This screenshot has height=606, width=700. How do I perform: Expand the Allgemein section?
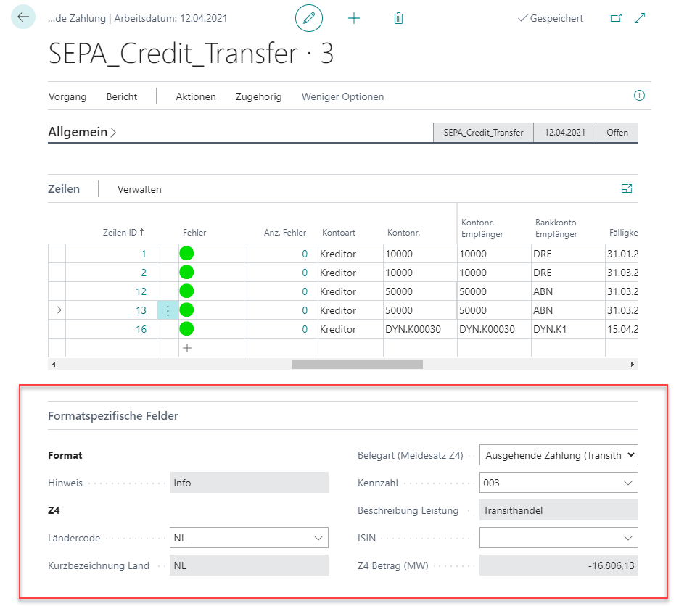point(82,132)
